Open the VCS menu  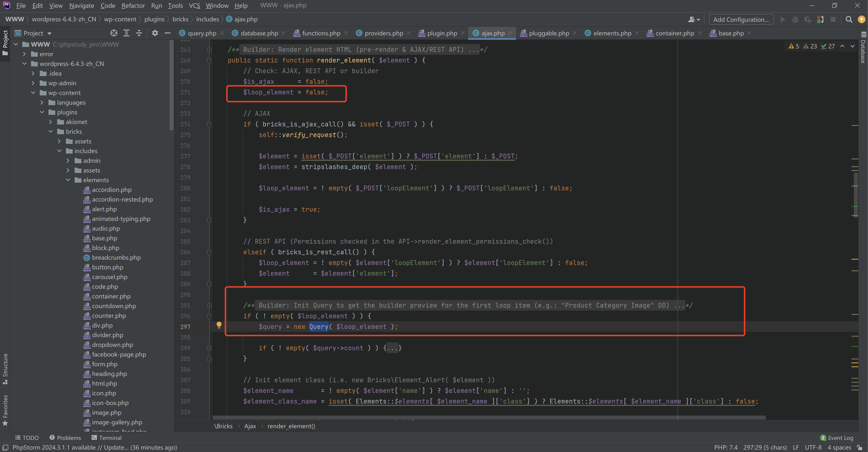[194, 5]
